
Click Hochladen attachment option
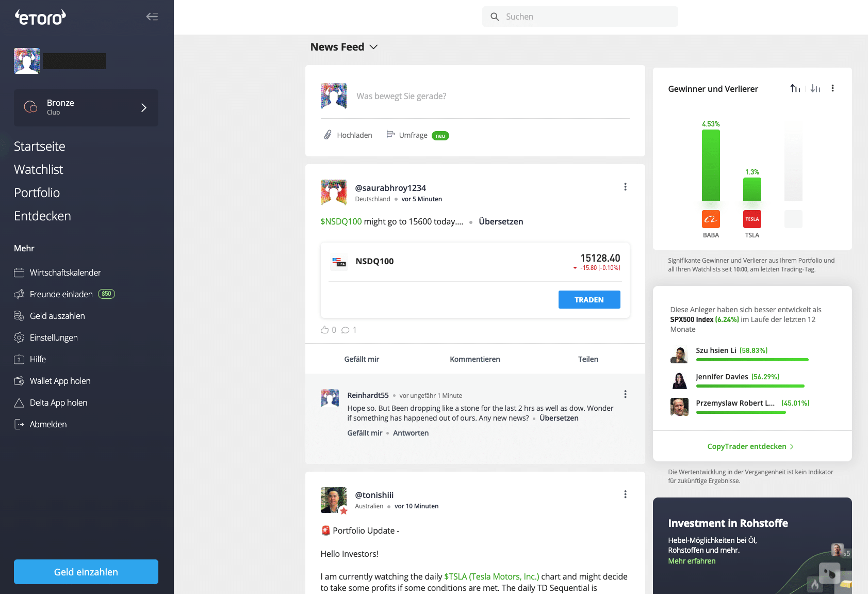[x=348, y=135]
